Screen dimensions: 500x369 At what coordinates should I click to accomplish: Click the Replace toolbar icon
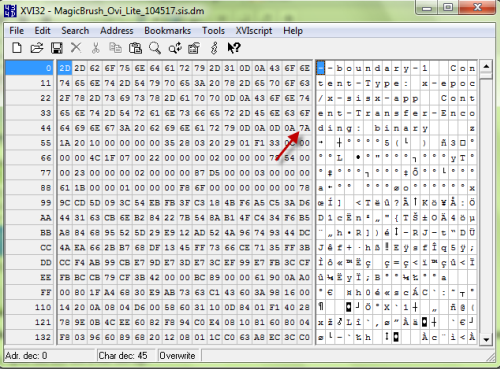(175, 48)
